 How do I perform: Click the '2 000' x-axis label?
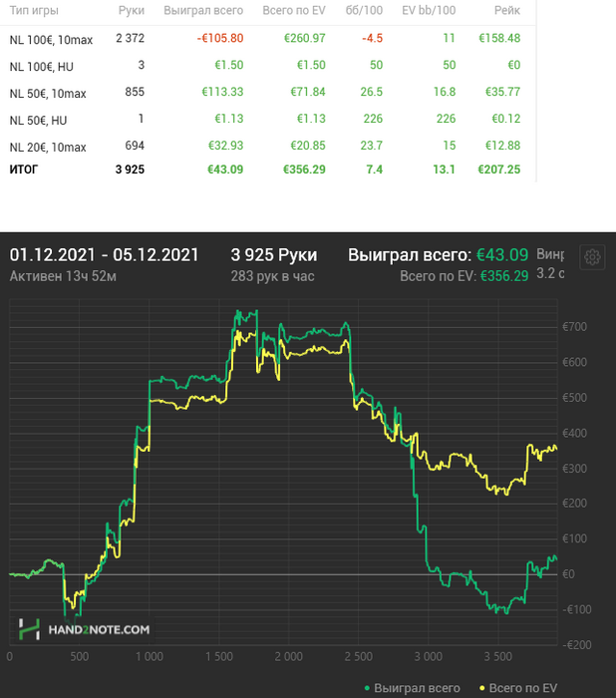coord(288,656)
